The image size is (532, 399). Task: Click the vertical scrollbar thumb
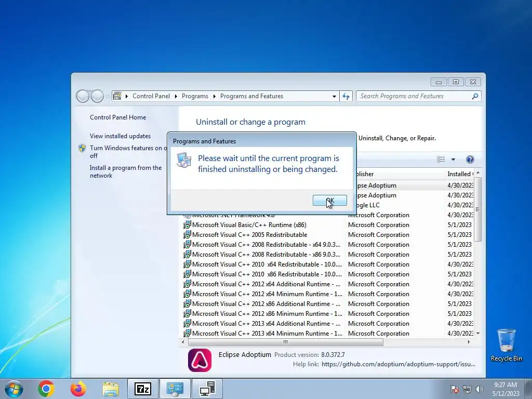tap(478, 209)
